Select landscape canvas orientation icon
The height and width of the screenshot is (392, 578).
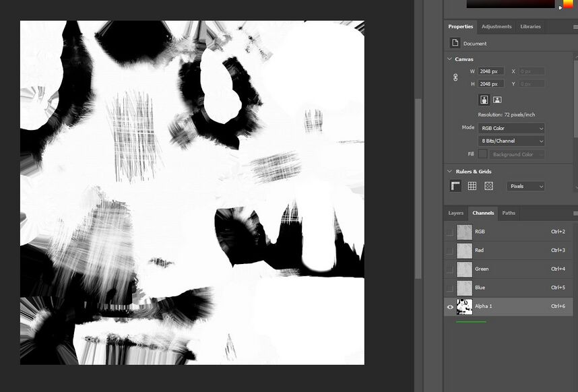pyautogui.click(x=497, y=100)
